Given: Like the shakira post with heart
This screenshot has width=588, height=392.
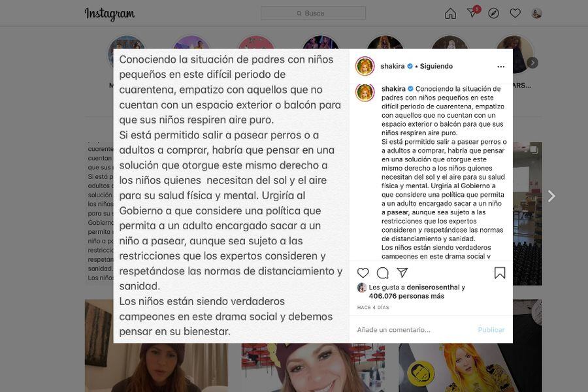Looking at the screenshot, I should point(363,272).
